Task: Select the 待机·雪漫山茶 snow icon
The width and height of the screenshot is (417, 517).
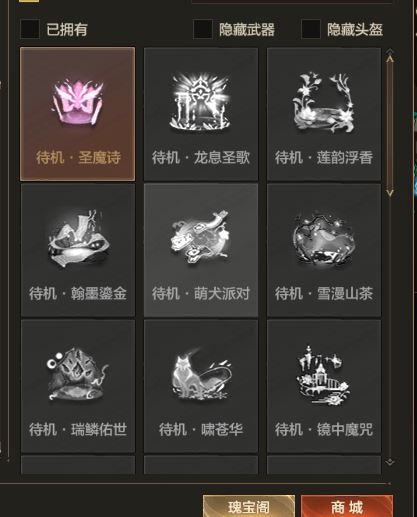Action: (x=324, y=239)
